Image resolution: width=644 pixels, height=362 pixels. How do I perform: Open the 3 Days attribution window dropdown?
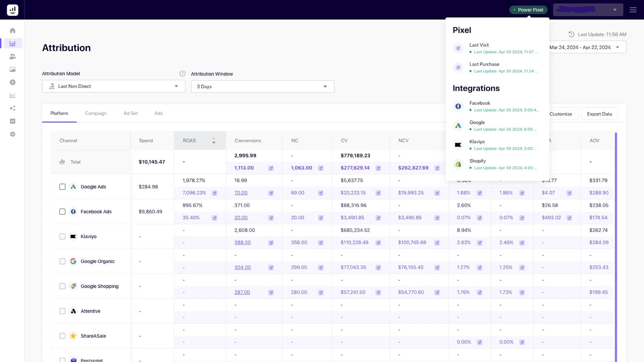click(262, 86)
